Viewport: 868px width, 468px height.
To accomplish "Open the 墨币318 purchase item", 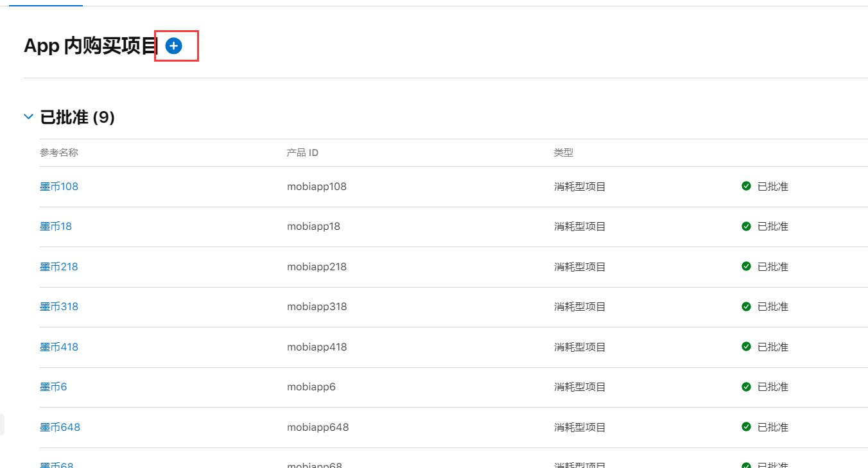I will (59, 306).
